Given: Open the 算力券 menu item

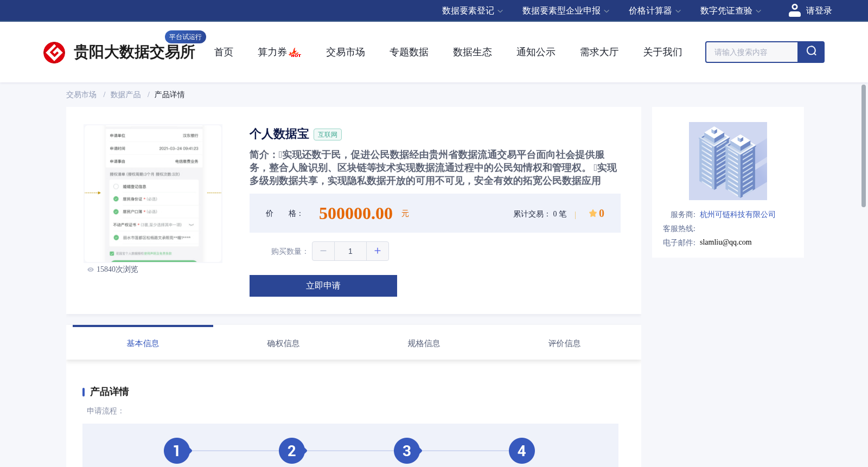Looking at the screenshot, I should pos(272,52).
